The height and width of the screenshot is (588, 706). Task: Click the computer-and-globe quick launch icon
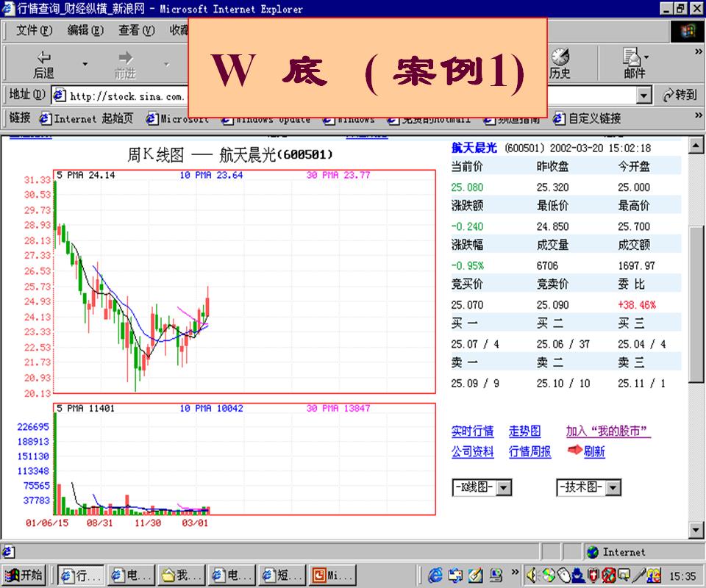point(496,576)
